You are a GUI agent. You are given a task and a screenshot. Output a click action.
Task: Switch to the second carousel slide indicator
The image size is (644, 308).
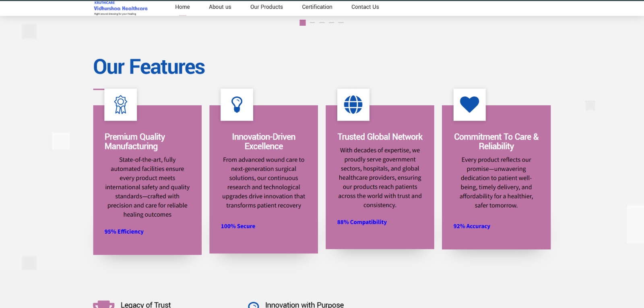312,23
